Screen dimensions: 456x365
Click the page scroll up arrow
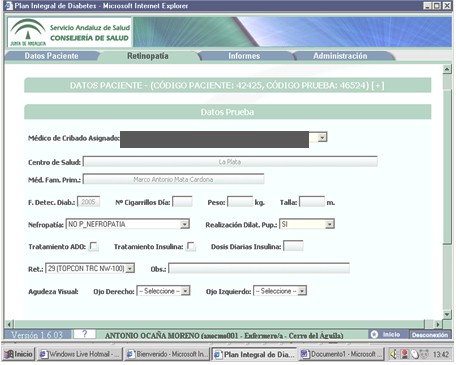(447, 69)
